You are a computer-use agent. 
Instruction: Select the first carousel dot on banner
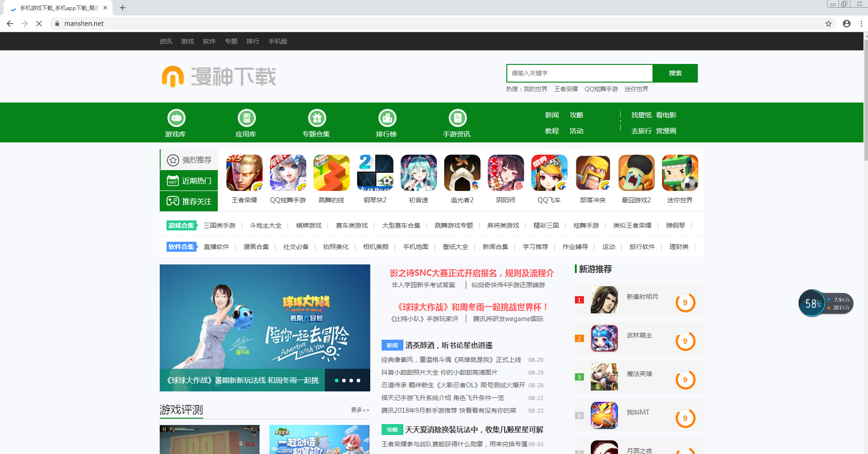pos(337,381)
